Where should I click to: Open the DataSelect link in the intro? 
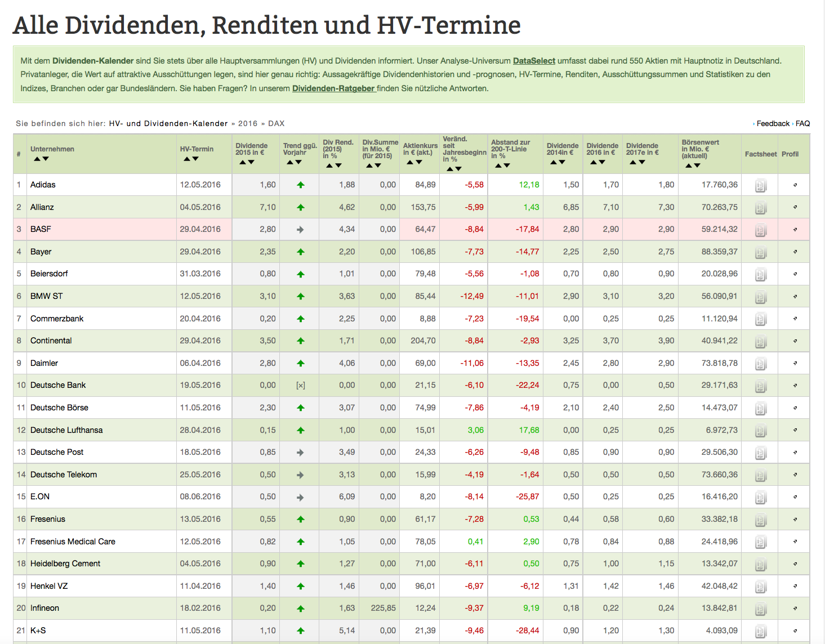pyautogui.click(x=534, y=61)
